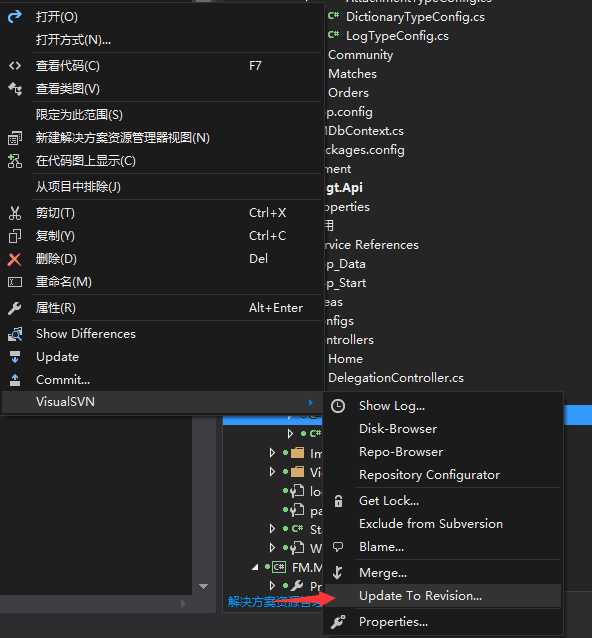Click the FM.M project C# icon
Viewport: 592px width, 638px height.
pos(279,567)
